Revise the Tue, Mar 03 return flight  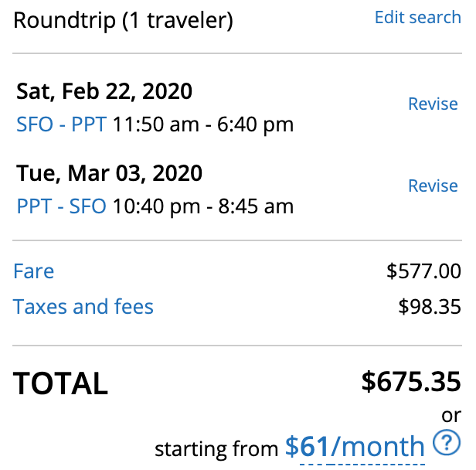433,186
